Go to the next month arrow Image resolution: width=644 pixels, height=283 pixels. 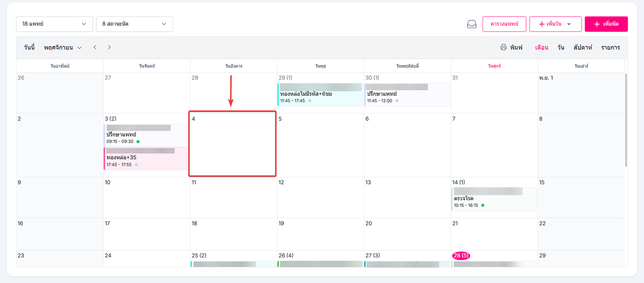[x=109, y=47]
